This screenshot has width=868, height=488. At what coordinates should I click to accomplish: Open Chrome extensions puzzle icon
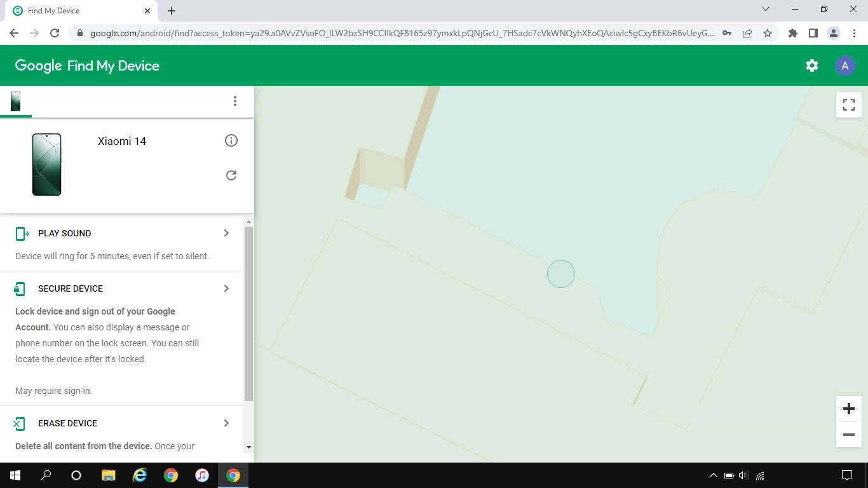coord(792,33)
